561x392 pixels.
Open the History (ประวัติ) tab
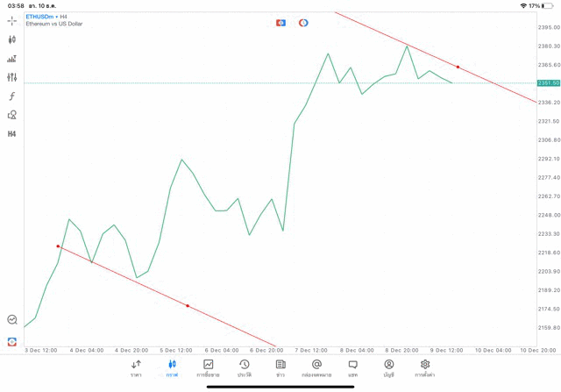click(245, 368)
